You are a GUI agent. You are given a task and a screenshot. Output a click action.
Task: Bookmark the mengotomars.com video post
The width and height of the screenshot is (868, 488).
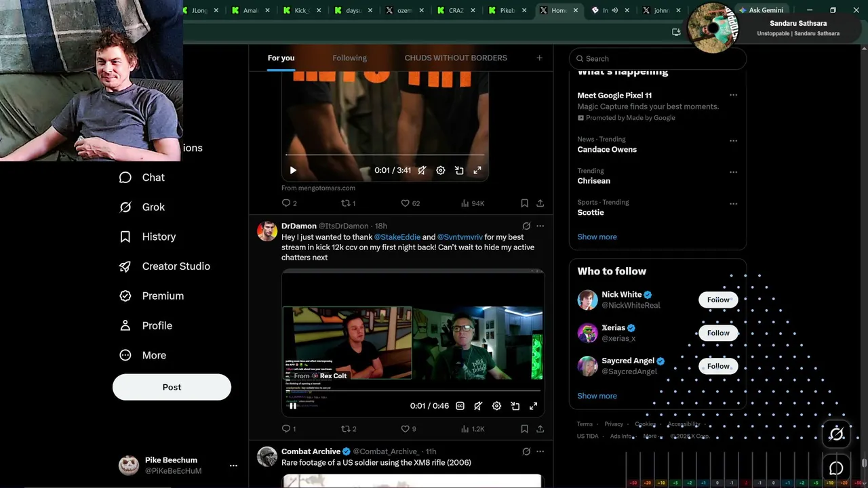tap(524, 203)
